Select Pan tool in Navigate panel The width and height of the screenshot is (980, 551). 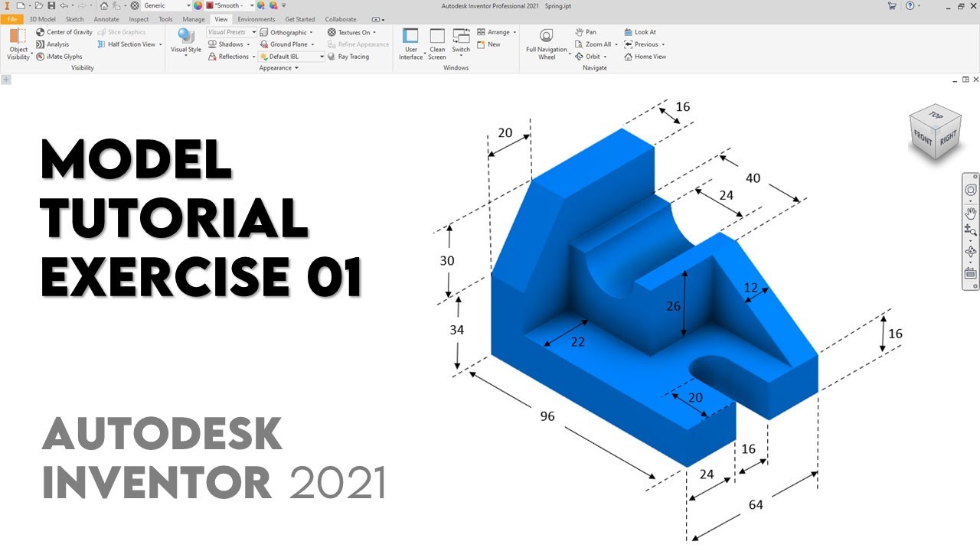(x=586, y=32)
